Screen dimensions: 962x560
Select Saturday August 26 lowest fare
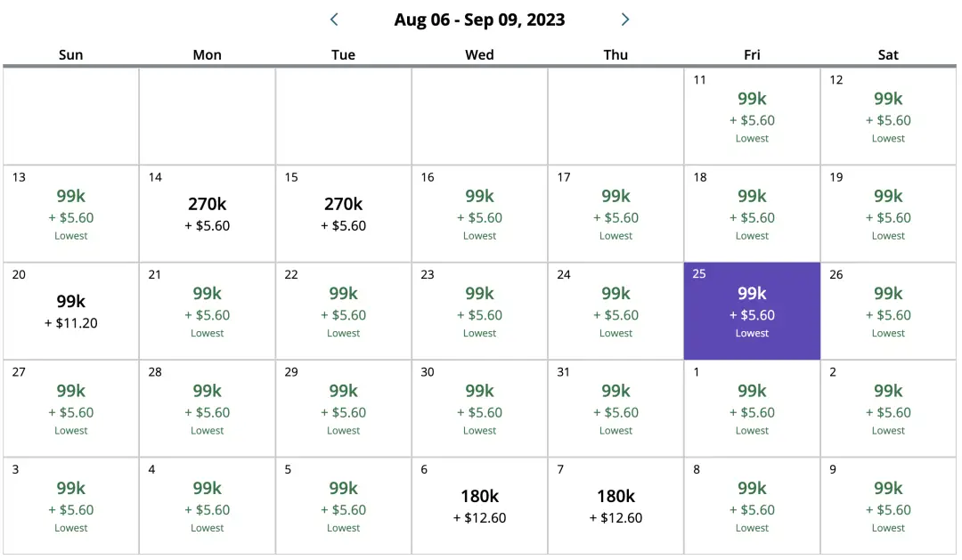click(x=888, y=311)
